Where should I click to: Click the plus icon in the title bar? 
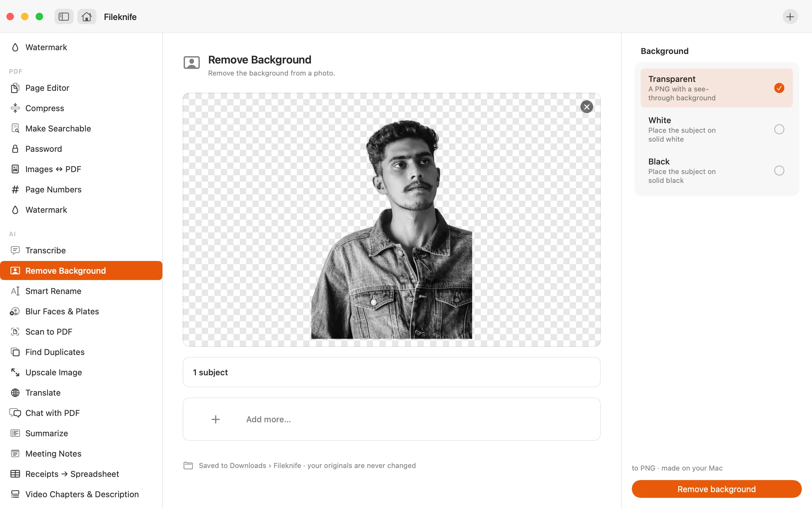coord(790,17)
